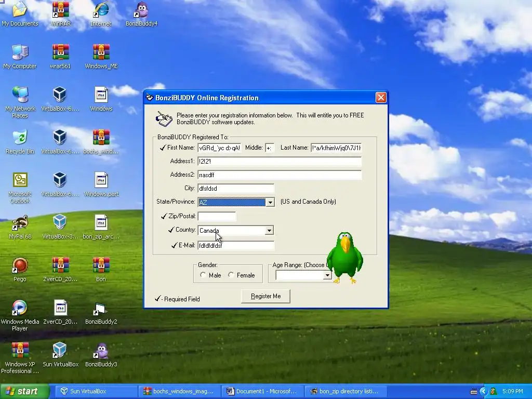Switch to bon_zip directory listing taskbar button
The image size is (532, 399).
[346, 391]
